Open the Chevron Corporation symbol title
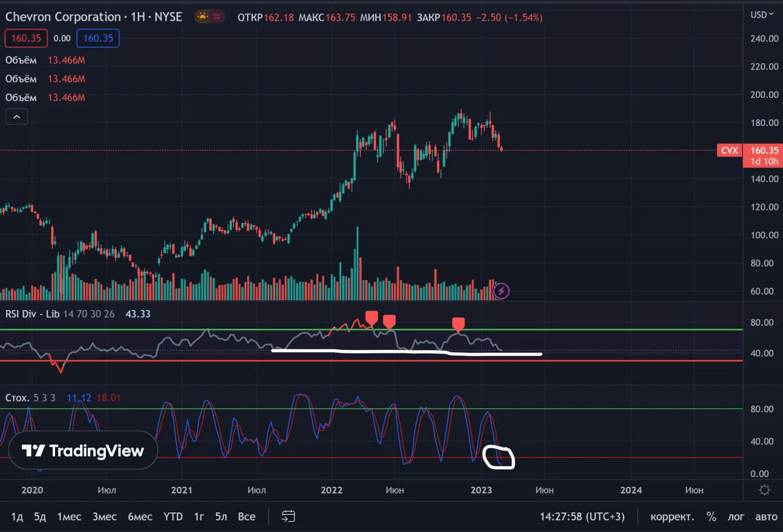The width and height of the screenshot is (783, 532). tap(63, 17)
